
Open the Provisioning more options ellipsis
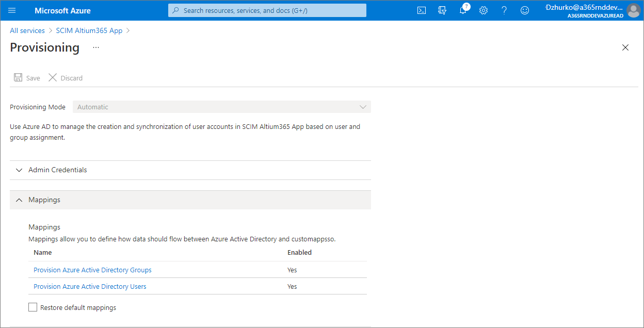pos(95,47)
